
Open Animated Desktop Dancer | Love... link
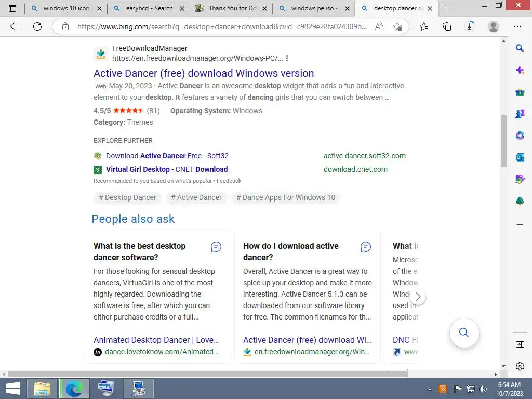(156, 340)
